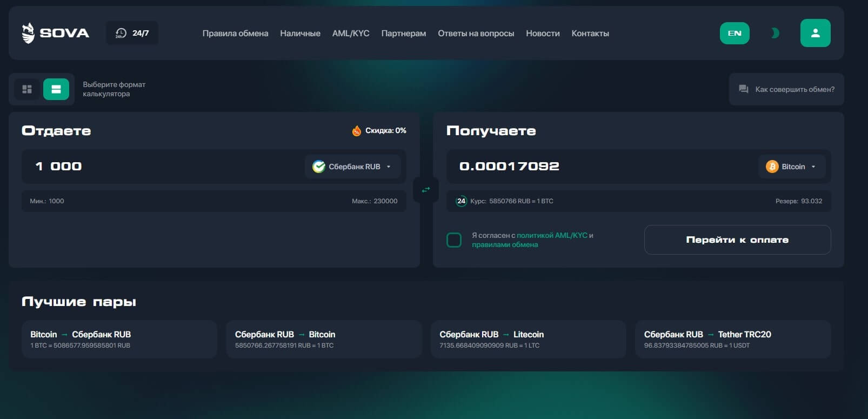
Task: Click the SOVA owl logo
Action: point(28,33)
